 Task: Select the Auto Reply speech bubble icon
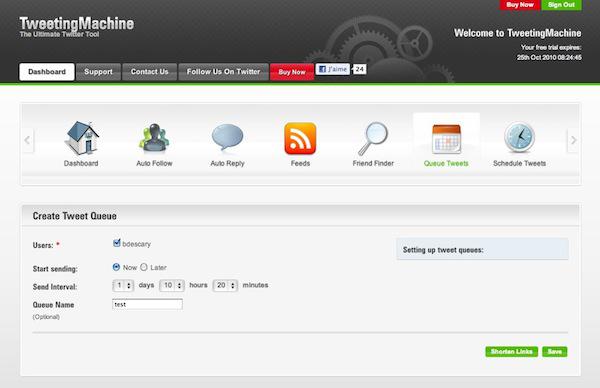click(227, 137)
